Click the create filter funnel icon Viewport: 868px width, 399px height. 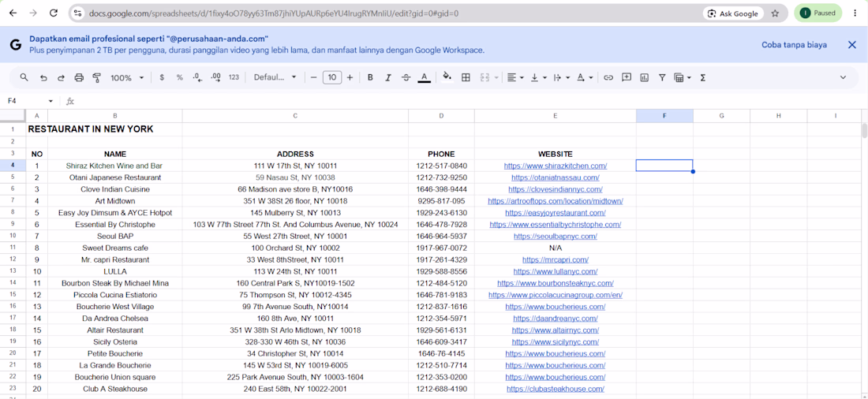coord(661,77)
